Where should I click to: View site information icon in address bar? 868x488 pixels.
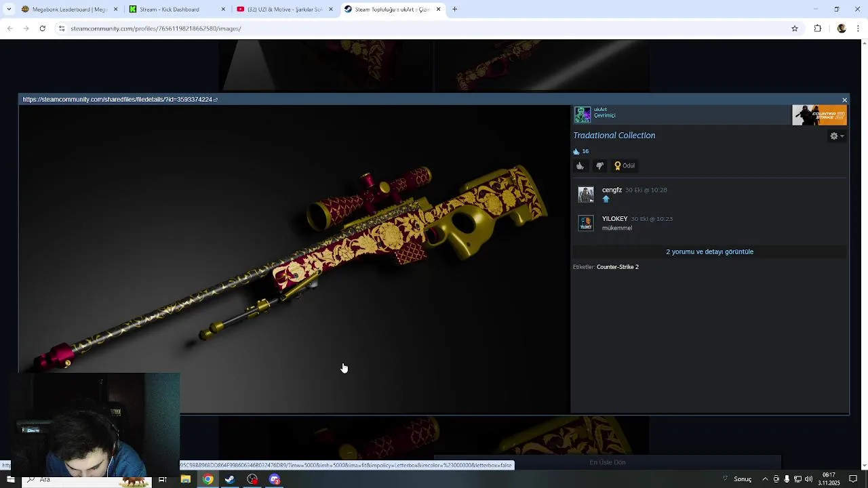(x=62, y=28)
